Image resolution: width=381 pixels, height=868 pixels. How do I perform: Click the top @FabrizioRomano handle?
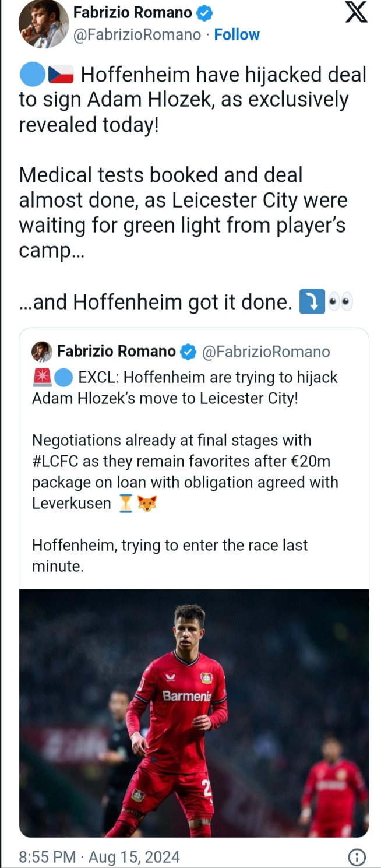pos(136,35)
